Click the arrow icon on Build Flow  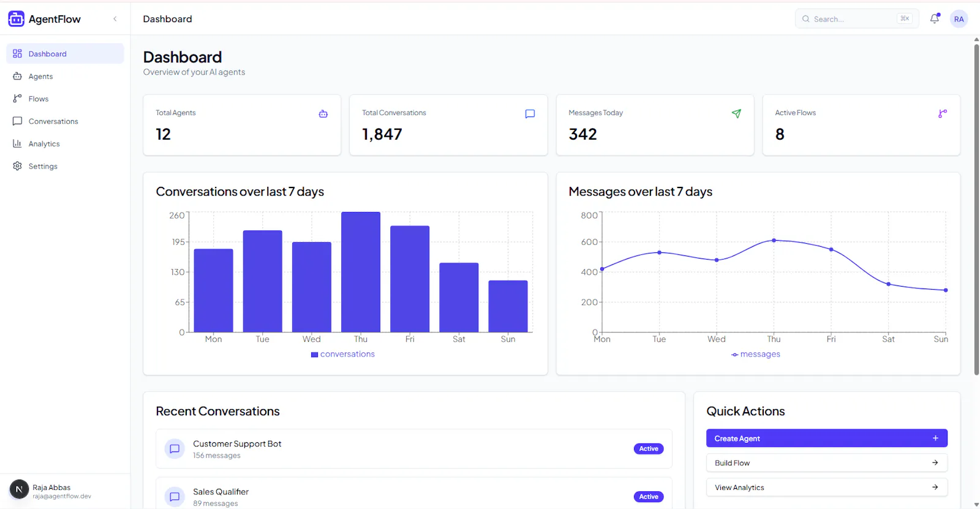point(935,462)
